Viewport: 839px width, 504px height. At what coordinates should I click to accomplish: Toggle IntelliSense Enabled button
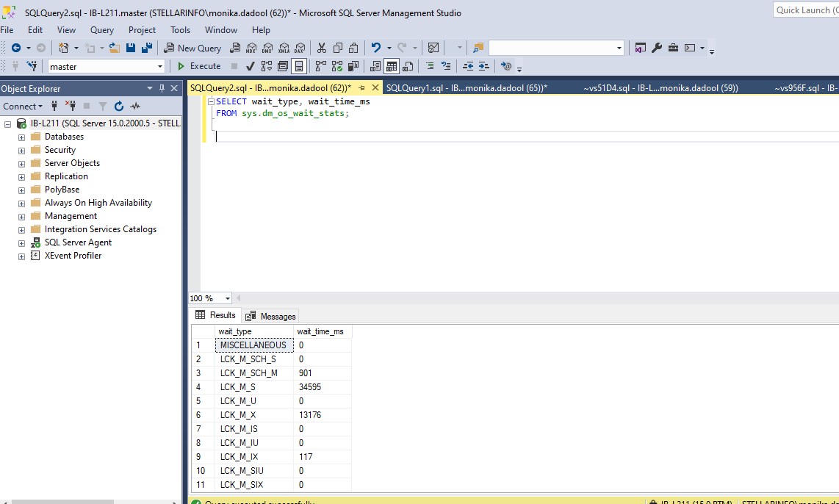tap(299, 66)
